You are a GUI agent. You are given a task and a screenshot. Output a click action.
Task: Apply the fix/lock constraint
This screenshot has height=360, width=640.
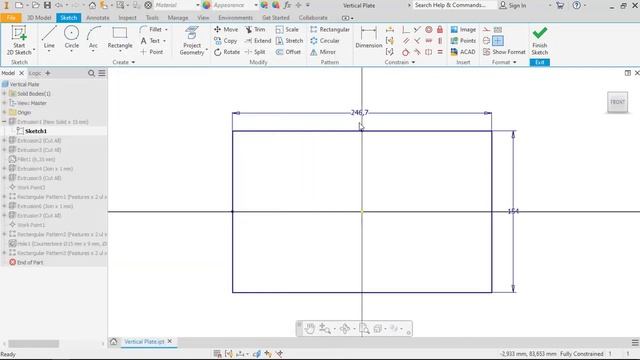(x=440, y=29)
